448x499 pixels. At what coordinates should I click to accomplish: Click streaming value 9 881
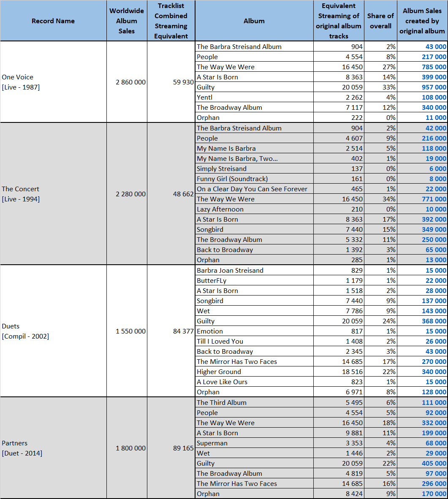[339, 433]
